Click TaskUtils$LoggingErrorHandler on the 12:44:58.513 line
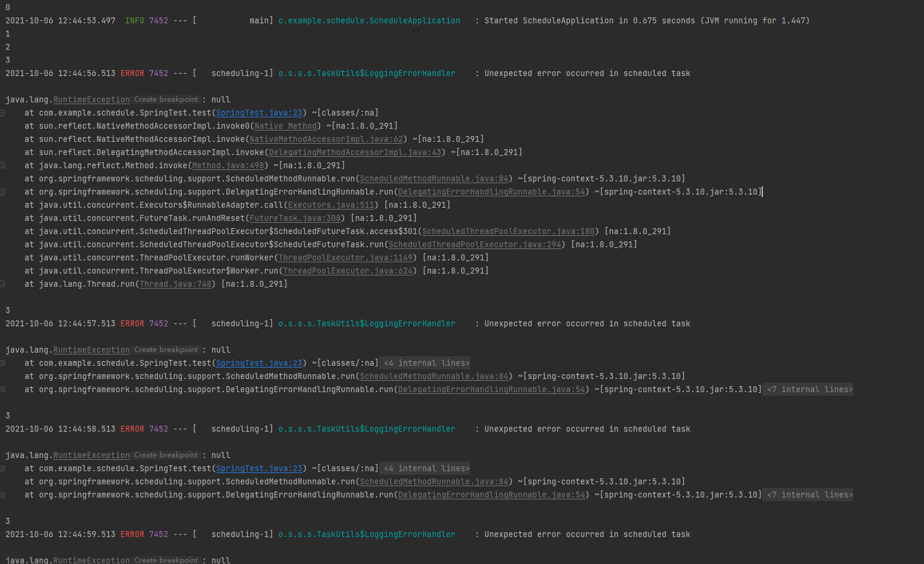 point(367,429)
